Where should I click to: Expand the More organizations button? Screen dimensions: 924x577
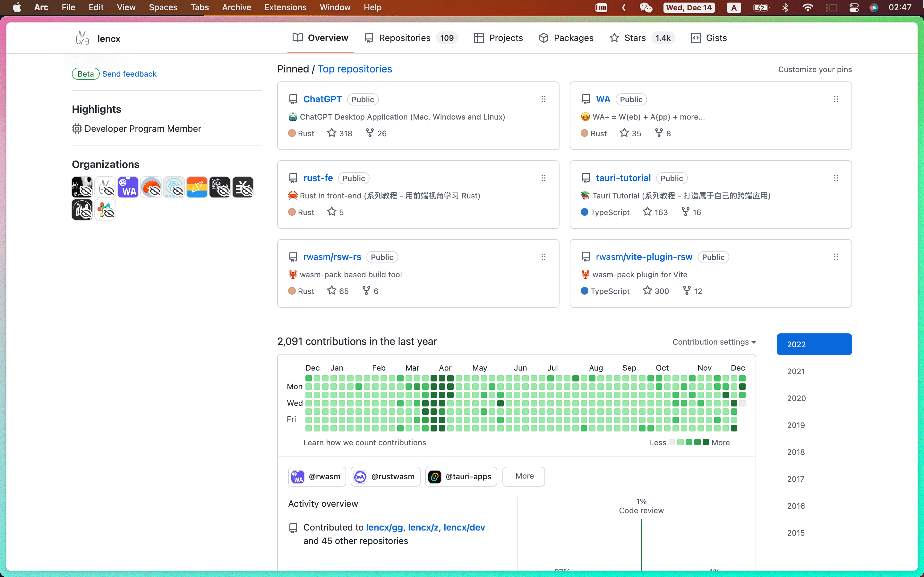point(524,476)
